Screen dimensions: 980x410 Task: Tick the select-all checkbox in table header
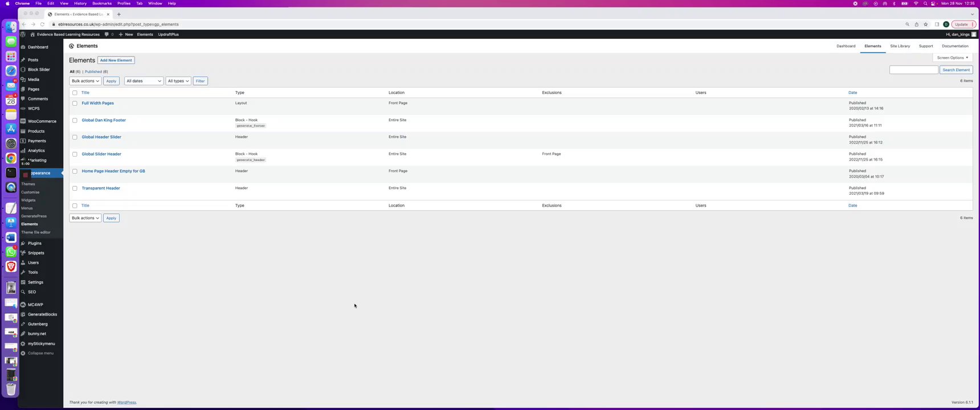pyautogui.click(x=75, y=93)
